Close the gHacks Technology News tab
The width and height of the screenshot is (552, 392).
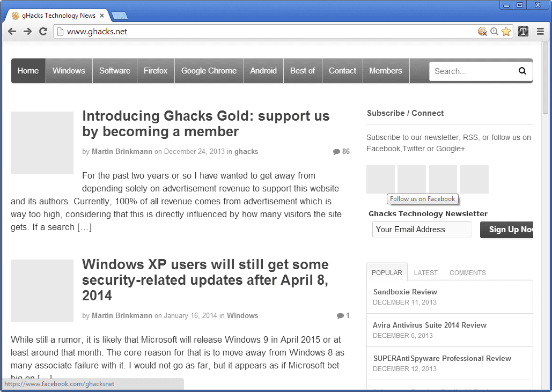[x=102, y=16]
